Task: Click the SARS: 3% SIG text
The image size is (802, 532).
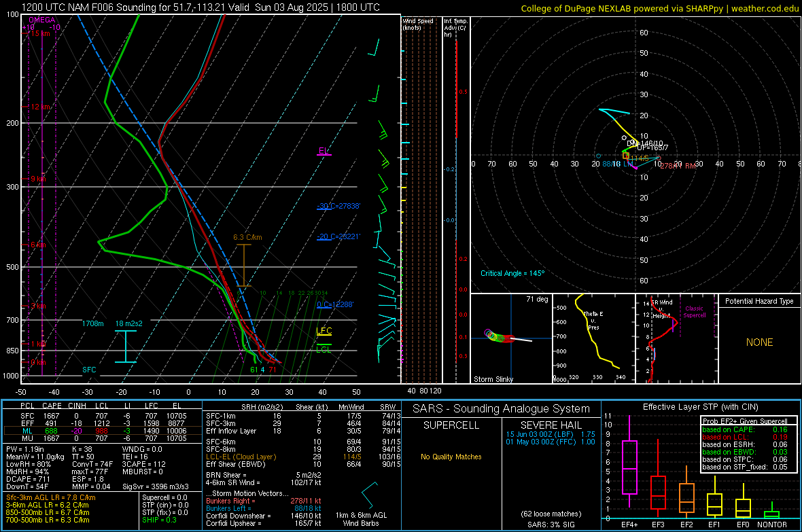Action: click(551, 525)
